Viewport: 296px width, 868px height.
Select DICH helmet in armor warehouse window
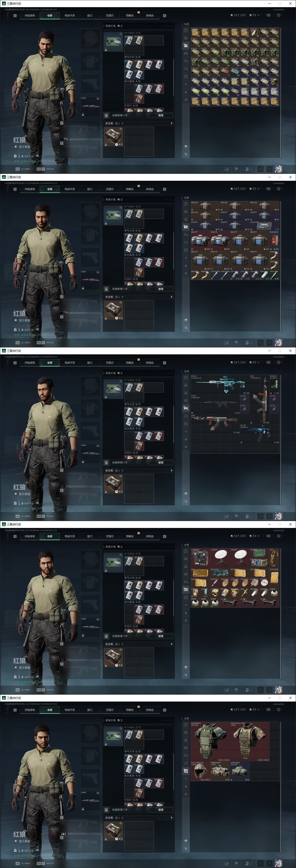[200, 771]
